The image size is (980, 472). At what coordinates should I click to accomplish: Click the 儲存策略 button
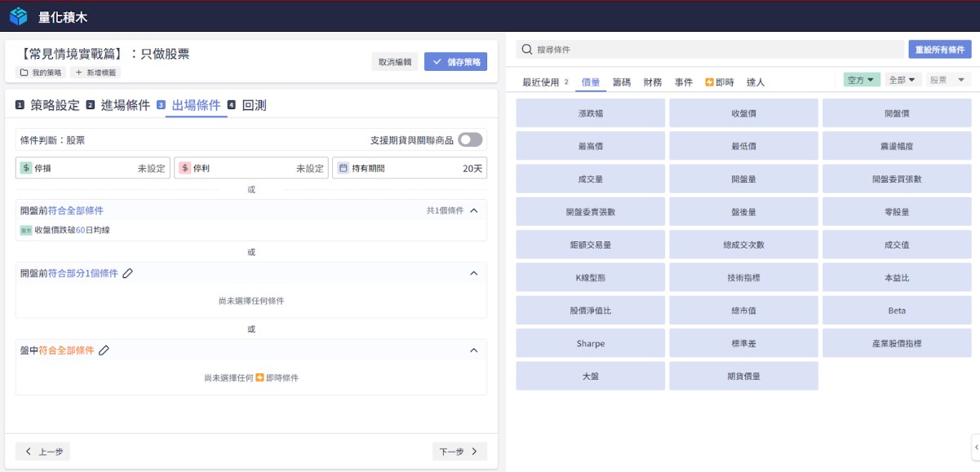[455, 61]
